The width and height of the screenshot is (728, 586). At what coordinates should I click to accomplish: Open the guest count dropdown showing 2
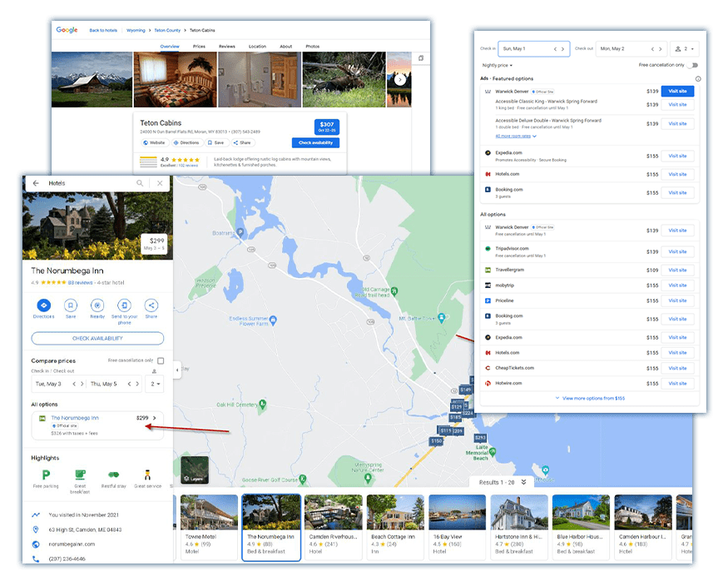(x=686, y=48)
